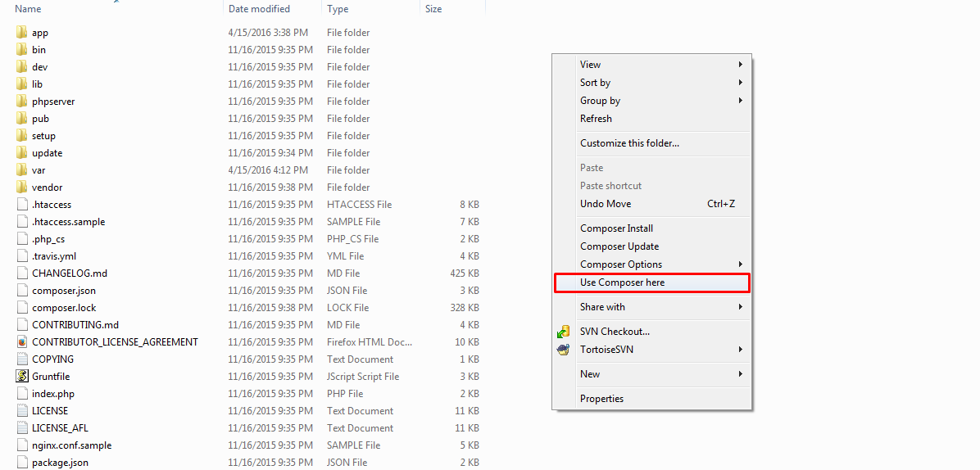Viewport: 980px width, 470px height.
Task: Click the TortoiseSVN tortoise icon
Action: pos(563,350)
